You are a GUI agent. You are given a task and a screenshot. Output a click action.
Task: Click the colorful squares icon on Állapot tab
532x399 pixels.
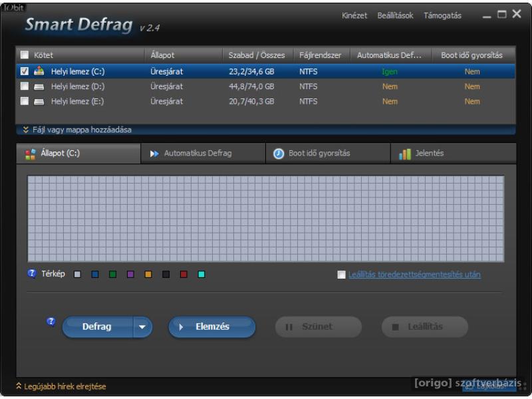pyautogui.click(x=30, y=154)
